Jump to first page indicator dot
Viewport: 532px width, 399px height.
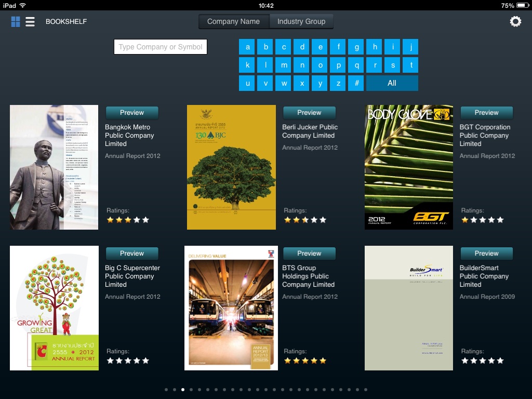[166, 390]
